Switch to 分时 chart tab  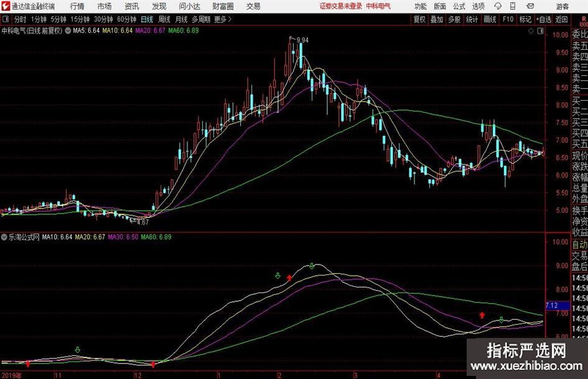20,19
